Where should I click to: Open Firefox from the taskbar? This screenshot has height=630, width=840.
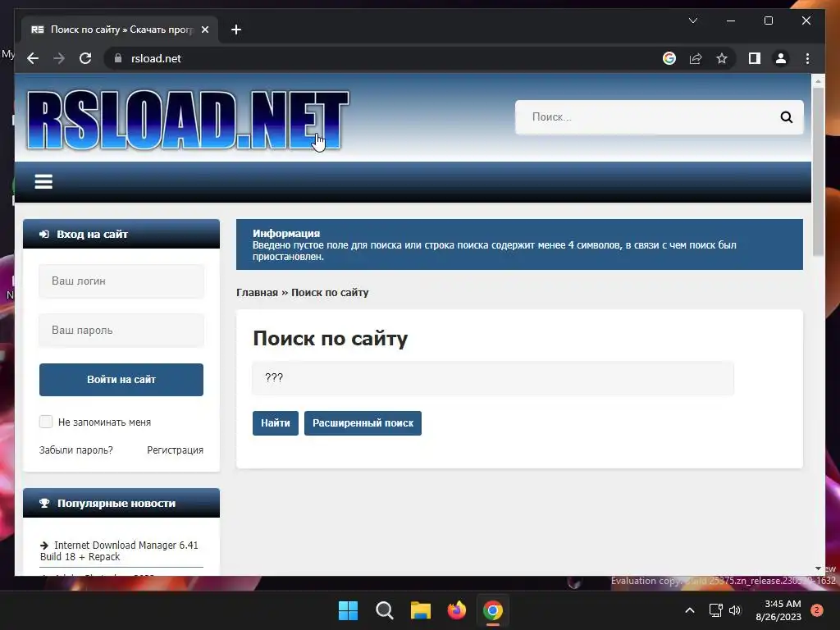[456, 610]
